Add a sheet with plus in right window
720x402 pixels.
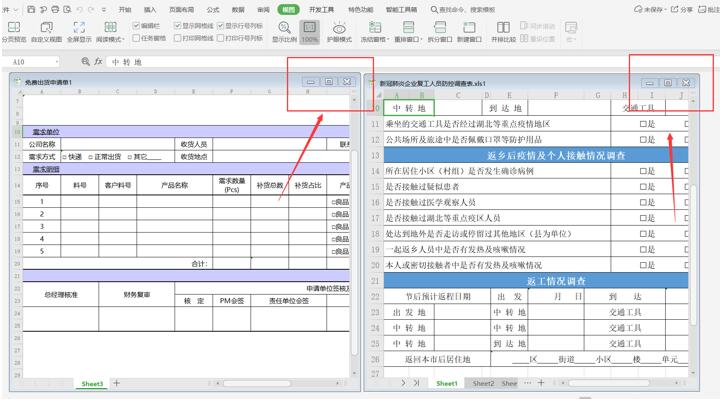point(541,382)
